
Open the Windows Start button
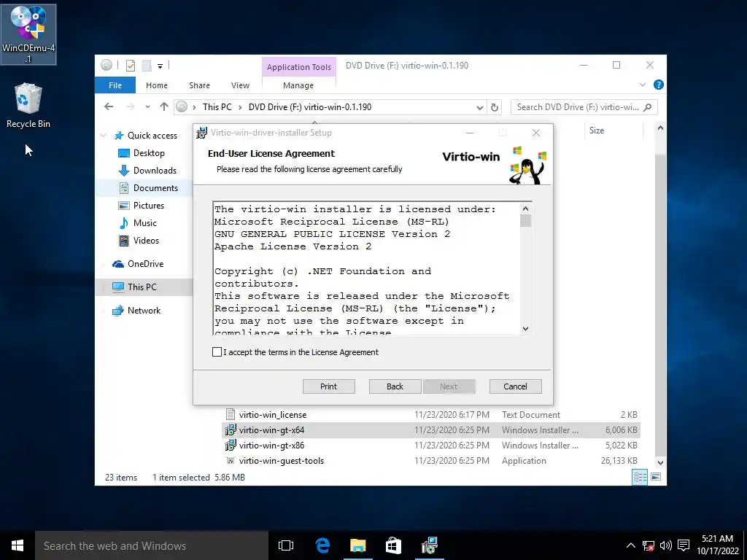tap(18, 545)
